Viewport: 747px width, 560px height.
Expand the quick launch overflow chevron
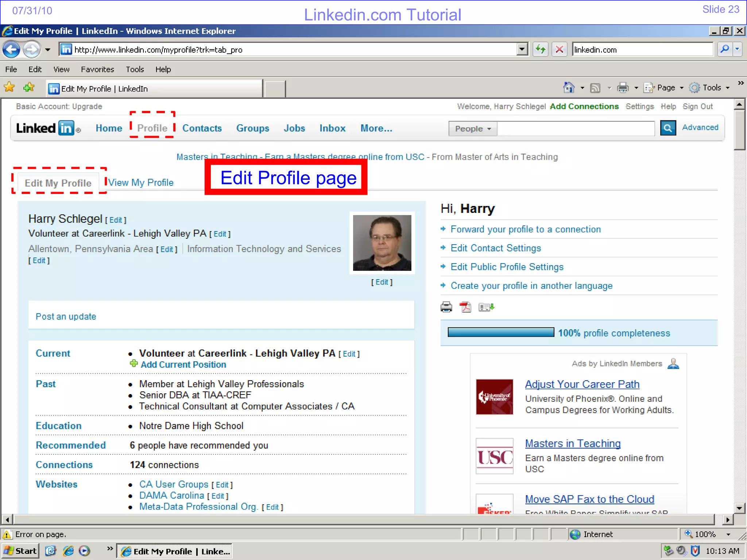[x=110, y=548]
